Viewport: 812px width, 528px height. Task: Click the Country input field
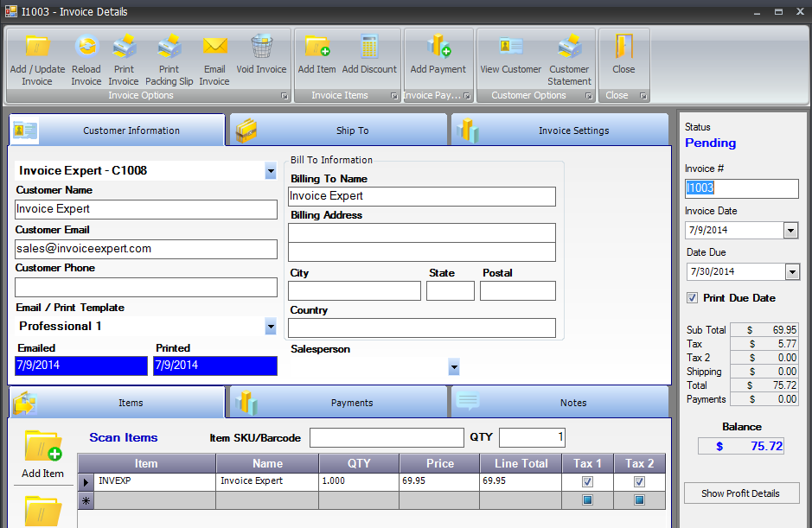421,328
